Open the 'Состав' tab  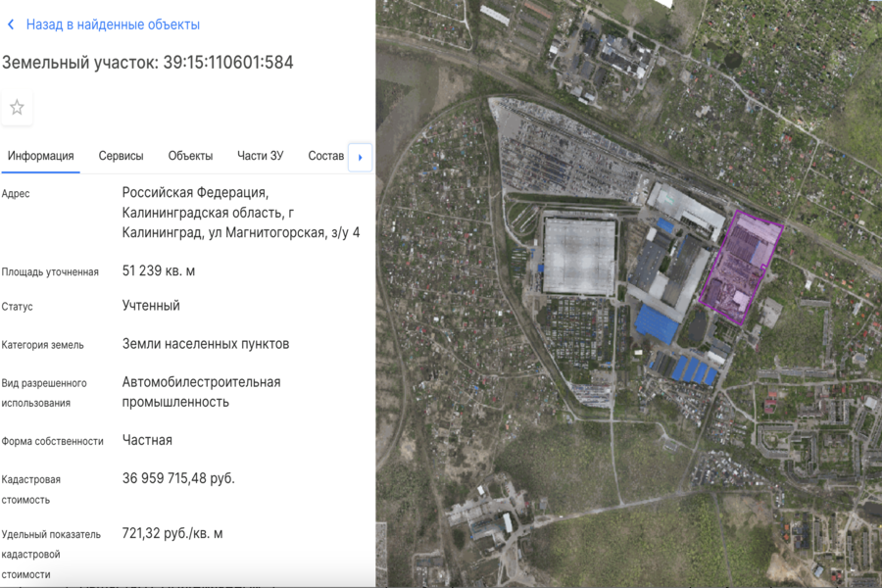(x=325, y=156)
